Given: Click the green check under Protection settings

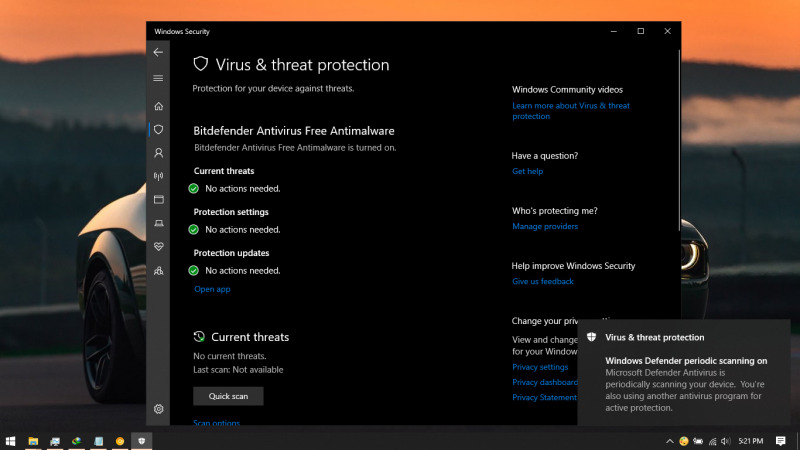Looking at the screenshot, I should click(193, 230).
